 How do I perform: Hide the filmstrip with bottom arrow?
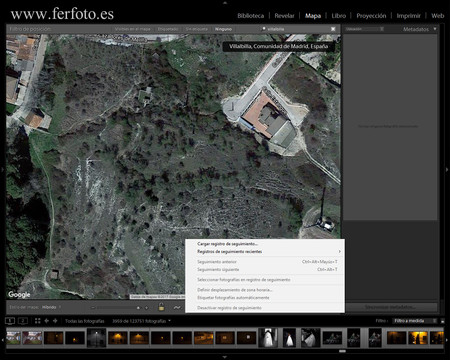click(225, 357)
